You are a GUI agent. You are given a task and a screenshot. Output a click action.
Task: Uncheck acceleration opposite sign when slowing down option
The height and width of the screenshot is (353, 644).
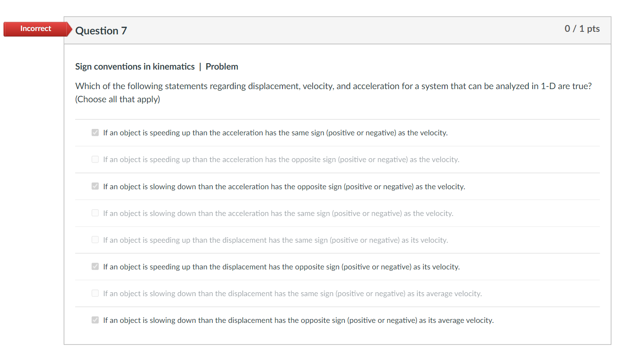(95, 186)
